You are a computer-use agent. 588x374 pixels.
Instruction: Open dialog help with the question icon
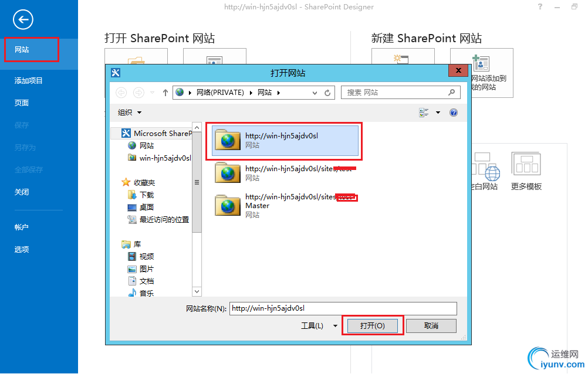tap(454, 113)
